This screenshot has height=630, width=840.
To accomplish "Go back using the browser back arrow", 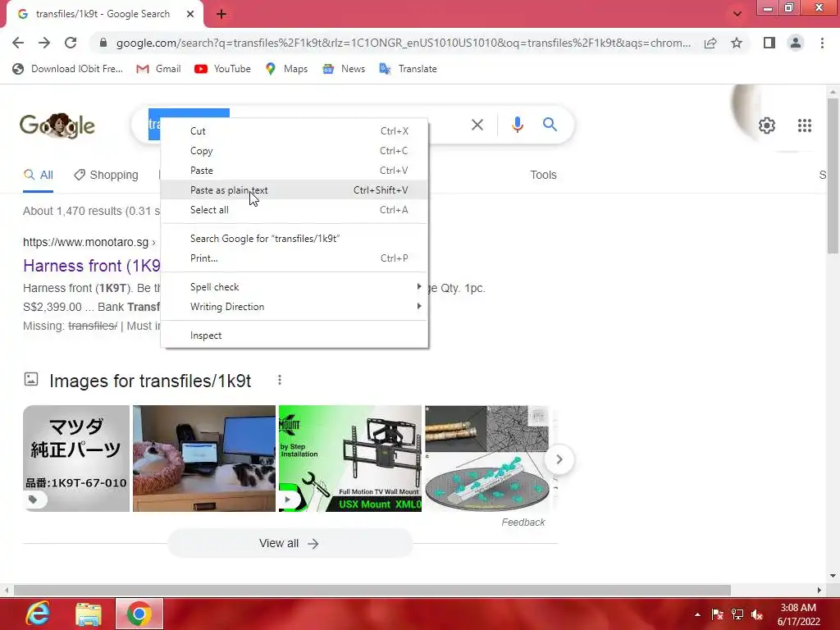I will click(x=18, y=43).
